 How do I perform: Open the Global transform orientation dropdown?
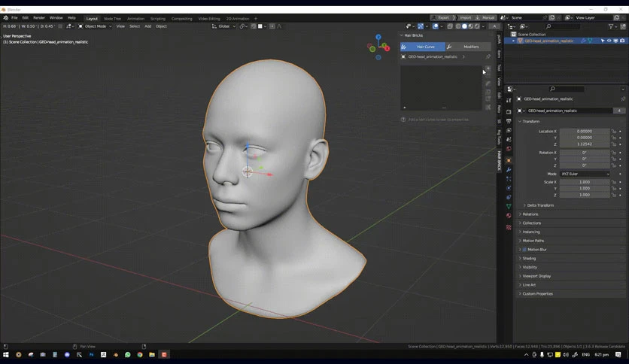coord(224,26)
